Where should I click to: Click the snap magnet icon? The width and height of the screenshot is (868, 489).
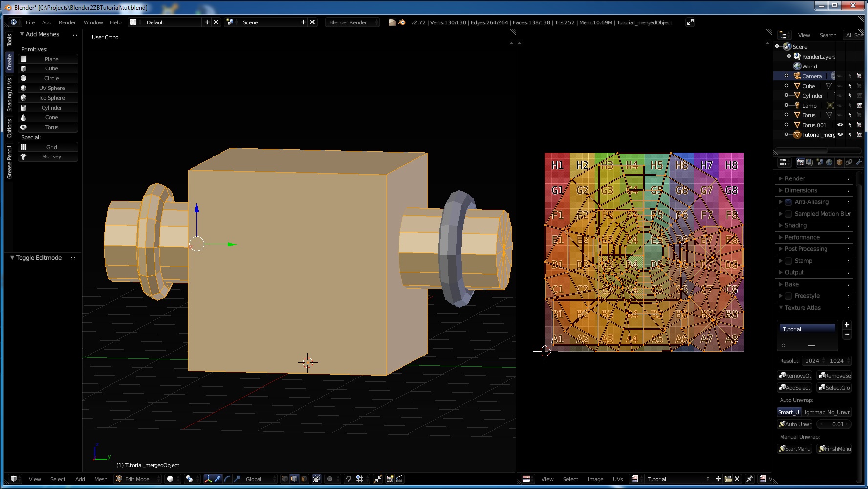click(x=348, y=479)
